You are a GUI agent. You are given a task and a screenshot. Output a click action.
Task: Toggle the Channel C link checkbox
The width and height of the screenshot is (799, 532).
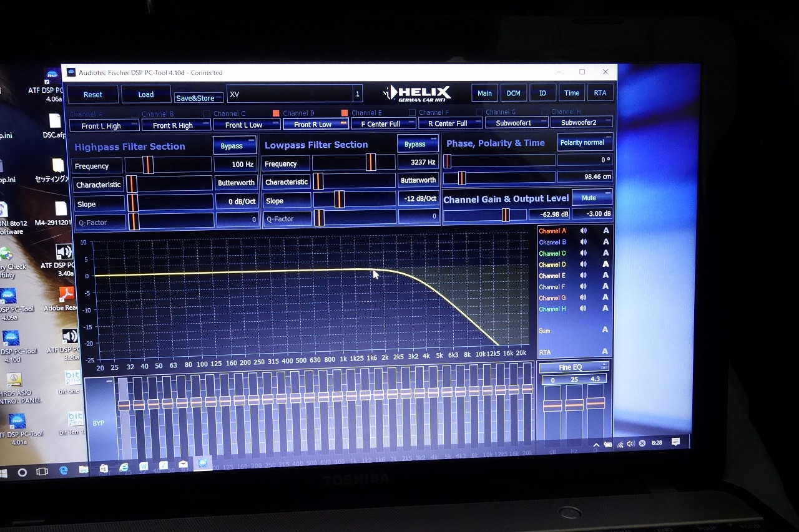pyautogui.click(x=207, y=114)
